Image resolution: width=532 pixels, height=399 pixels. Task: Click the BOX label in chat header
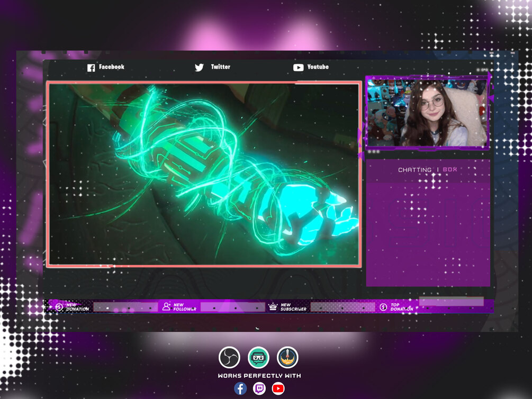pyautogui.click(x=450, y=169)
